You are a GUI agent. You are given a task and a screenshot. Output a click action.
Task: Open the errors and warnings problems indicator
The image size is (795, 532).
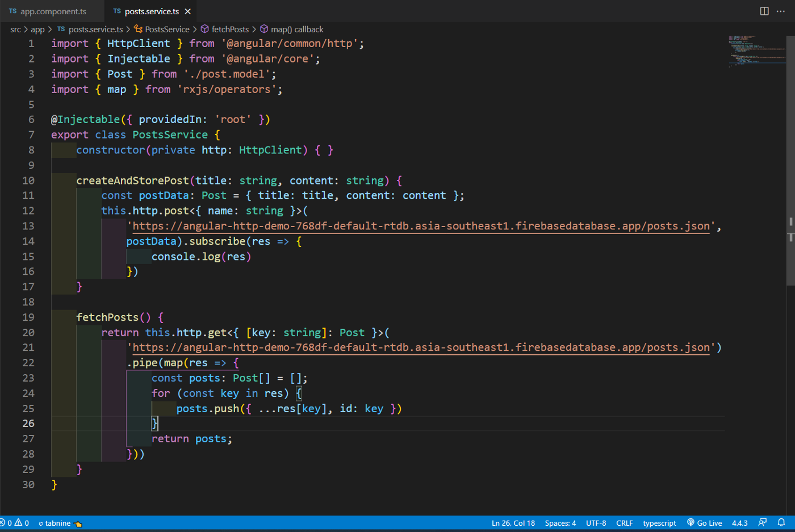pos(15,523)
